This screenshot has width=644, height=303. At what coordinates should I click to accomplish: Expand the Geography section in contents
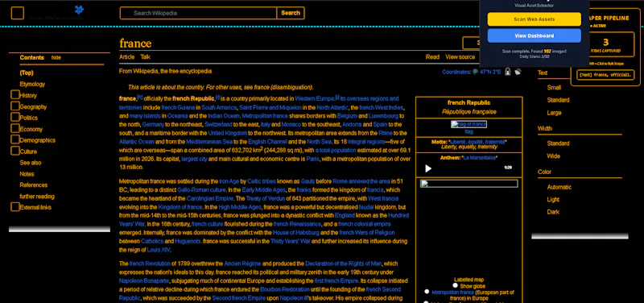[x=15, y=106]
